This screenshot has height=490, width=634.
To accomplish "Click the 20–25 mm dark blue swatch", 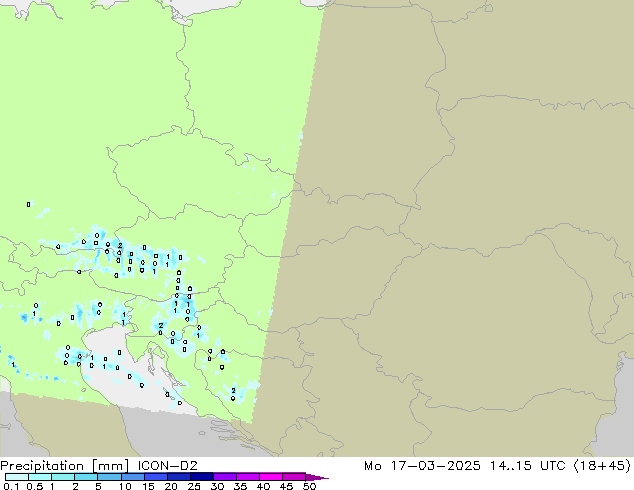I will (178, 477).
